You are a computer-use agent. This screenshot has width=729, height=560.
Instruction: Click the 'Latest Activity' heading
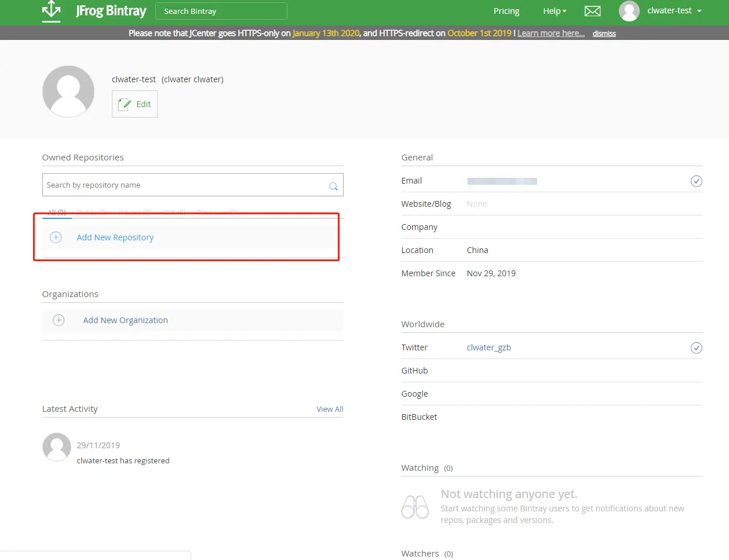(x=70, y=409)
